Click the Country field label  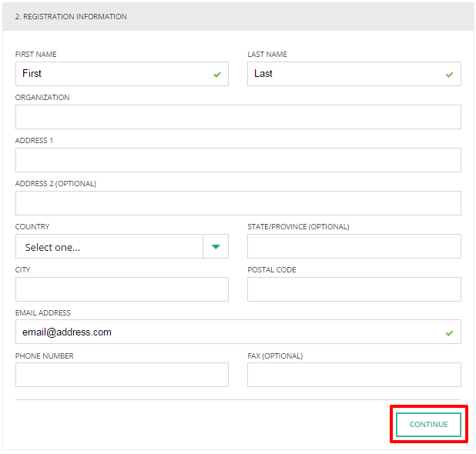[x=32, y=226]
